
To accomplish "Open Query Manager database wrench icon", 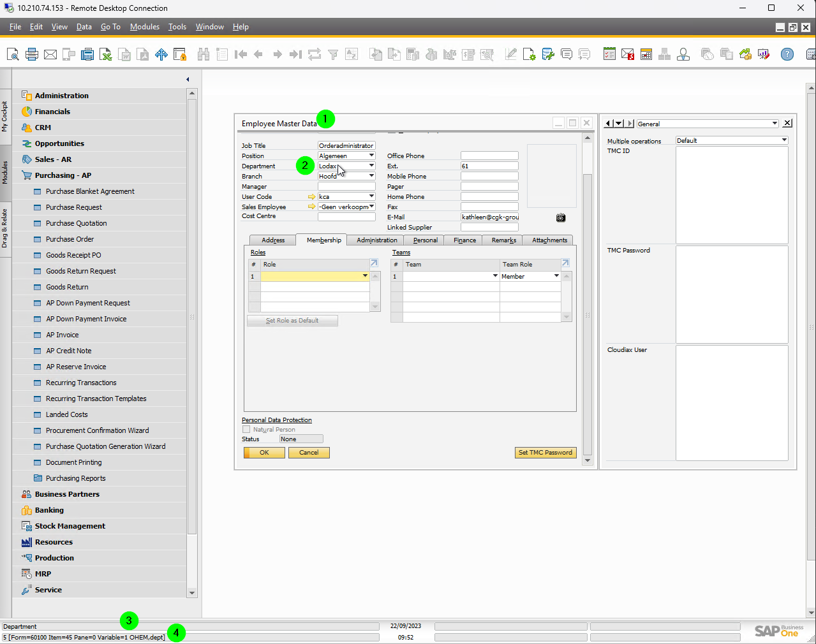I will coord(548,54).
